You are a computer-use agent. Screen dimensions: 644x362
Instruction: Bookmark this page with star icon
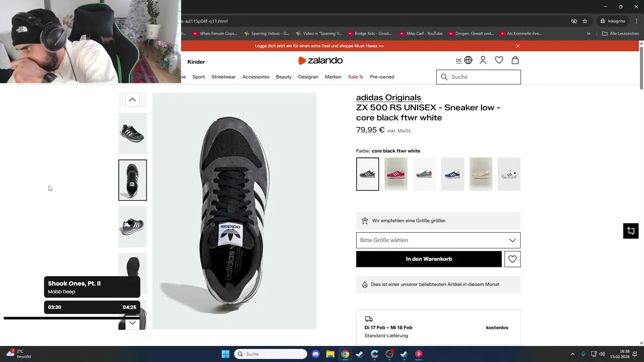pyautogui.click(x=585, y=21)
